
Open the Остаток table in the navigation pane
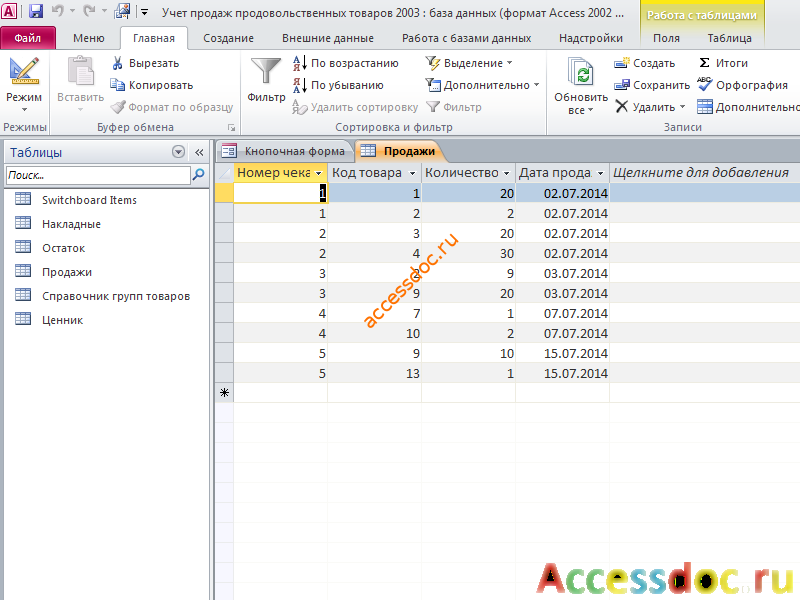[63, 248]
